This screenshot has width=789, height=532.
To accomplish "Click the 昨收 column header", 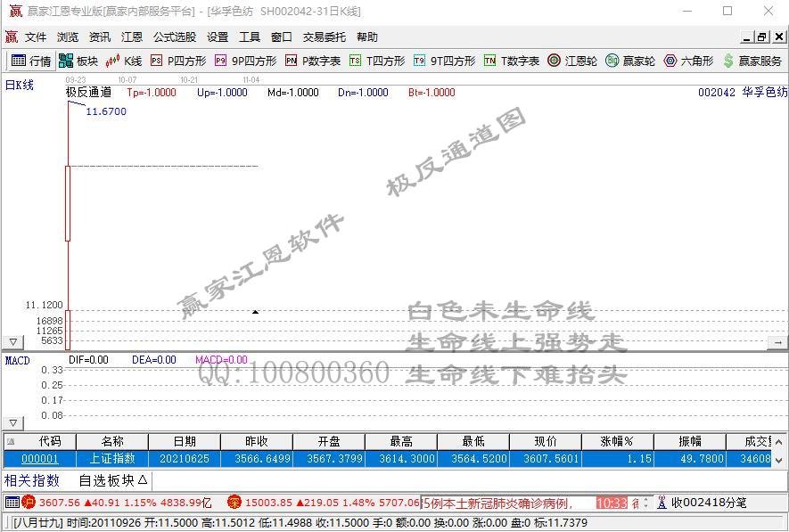I will point(257,441).
